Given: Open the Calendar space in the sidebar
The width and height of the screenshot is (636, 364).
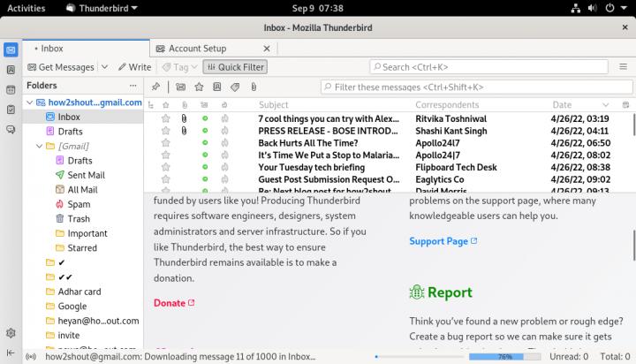Looking at the screenshot, I should coord(10,88).
